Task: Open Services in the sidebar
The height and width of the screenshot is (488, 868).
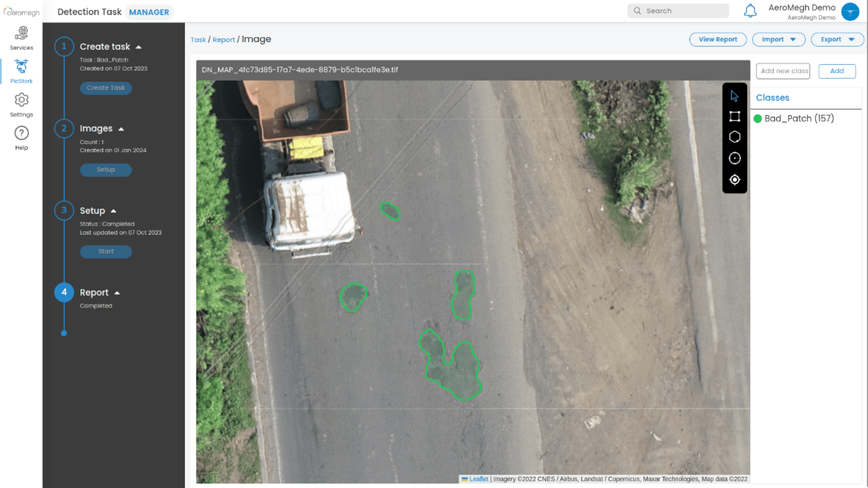Action: pyautogui.click(x=21, y=38)
